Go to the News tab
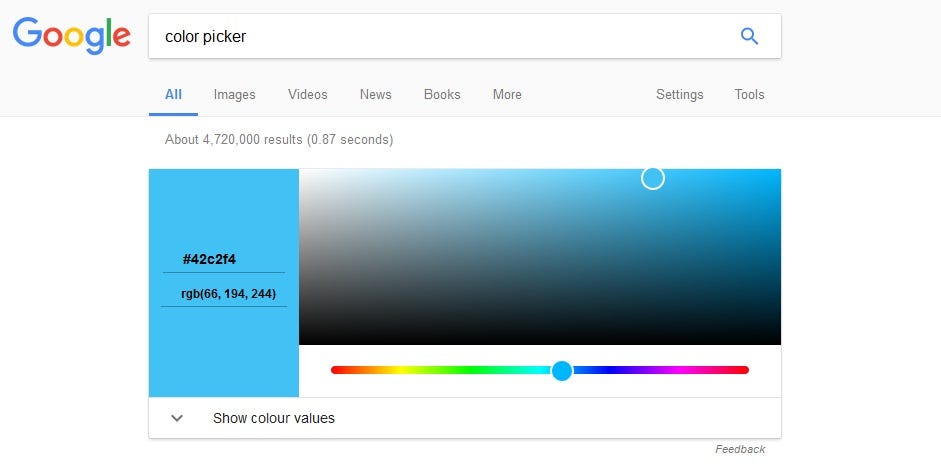941x465 pixels. coord(376,95)
